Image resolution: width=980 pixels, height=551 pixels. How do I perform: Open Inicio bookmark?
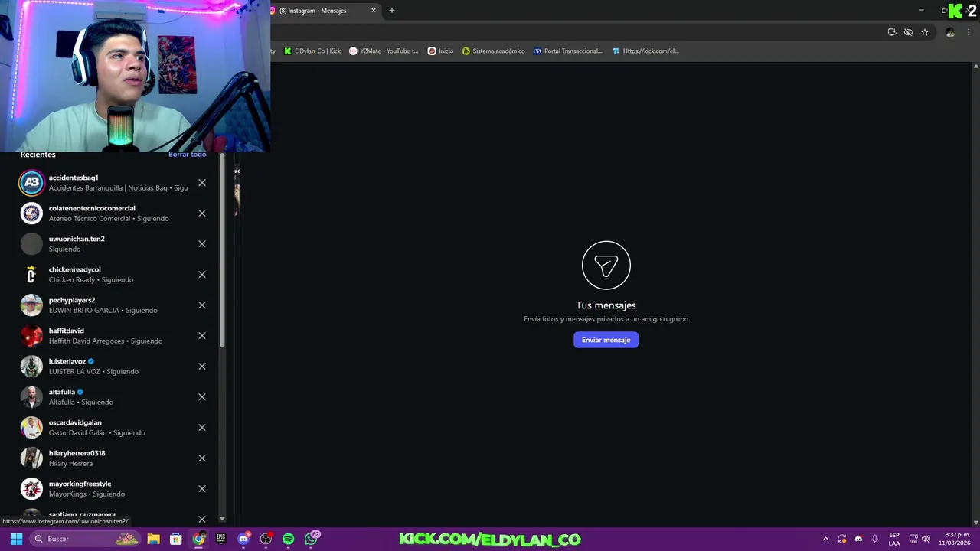coord(440,51)
